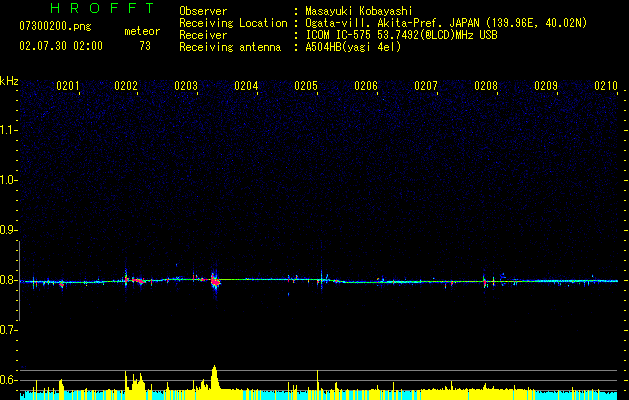Click the meteor label

coord(142,31)
